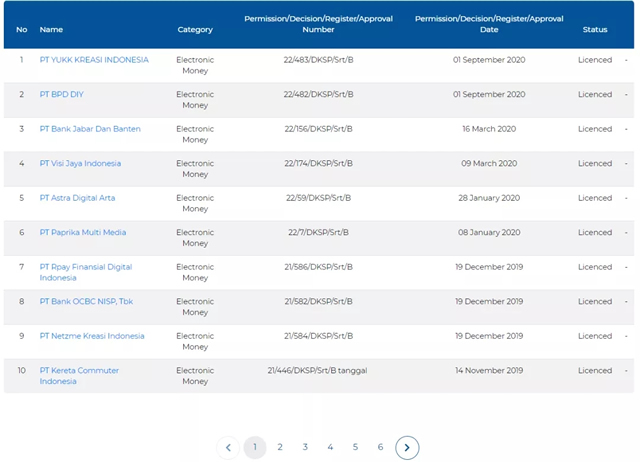Viewport: 640px width, 462px height.
Task: Go to page 4 of list
Action: pos(330,447)
